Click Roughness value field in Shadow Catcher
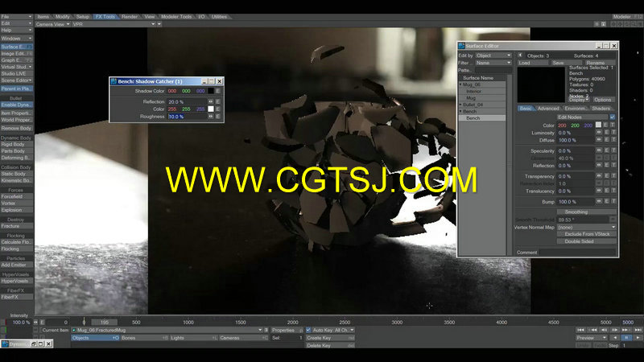 coord(188,117)
